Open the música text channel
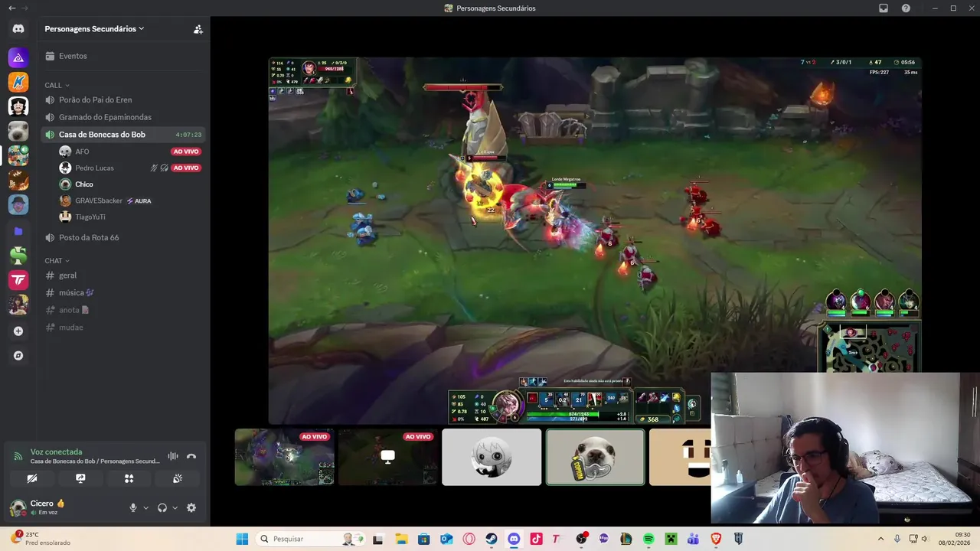980x551 pixels. pos(122,292)
